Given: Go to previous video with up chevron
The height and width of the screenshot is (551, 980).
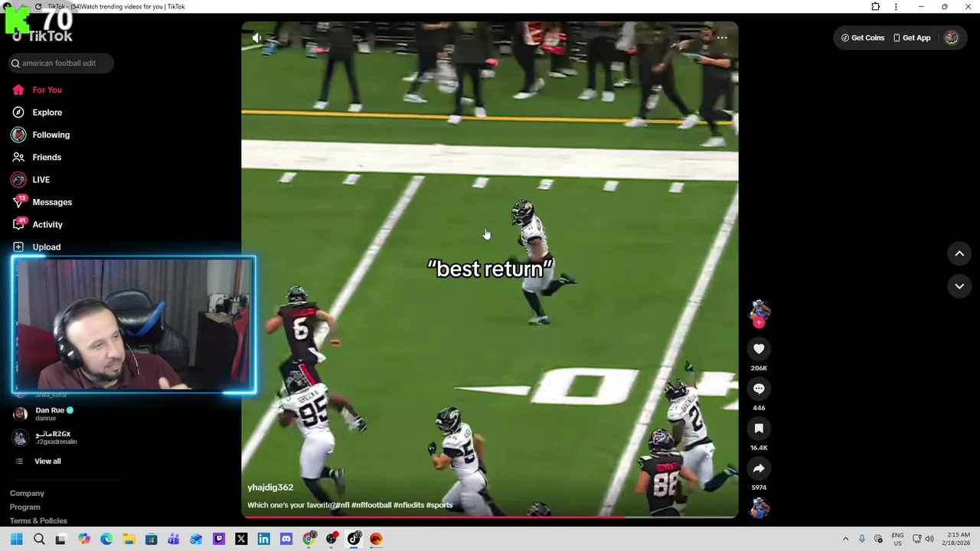Looking at the screenshot, I should 959,253.
